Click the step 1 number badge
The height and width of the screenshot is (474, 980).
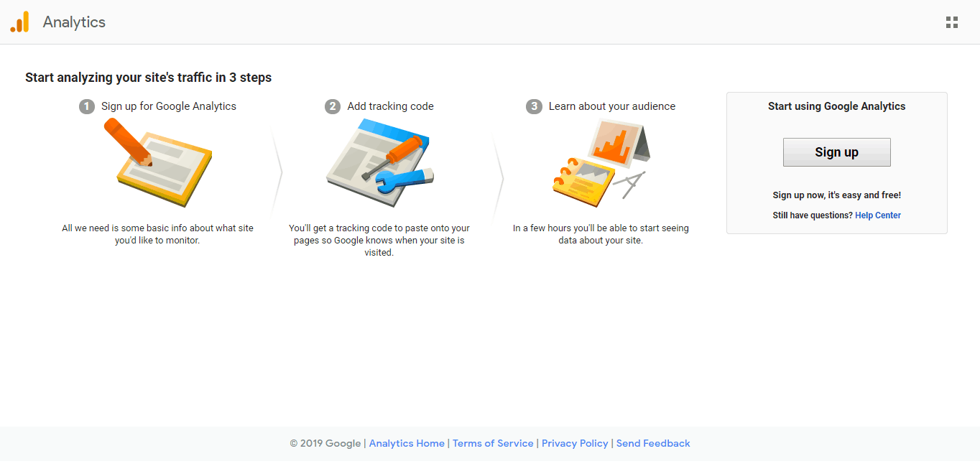(87, 106)
